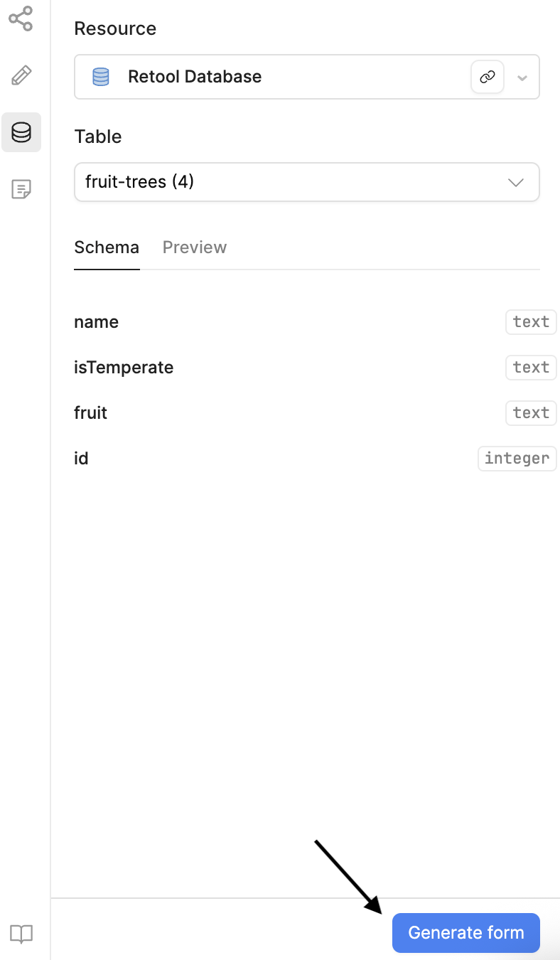Viewport: 560px width, 960px height.
Task: Click the id column entry
Action: [82, 459]
